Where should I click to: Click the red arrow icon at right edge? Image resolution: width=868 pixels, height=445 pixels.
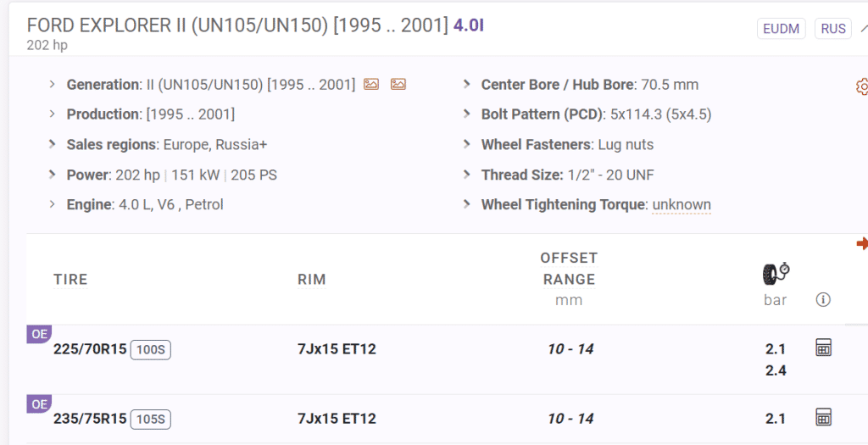click(x=862, y=244)
